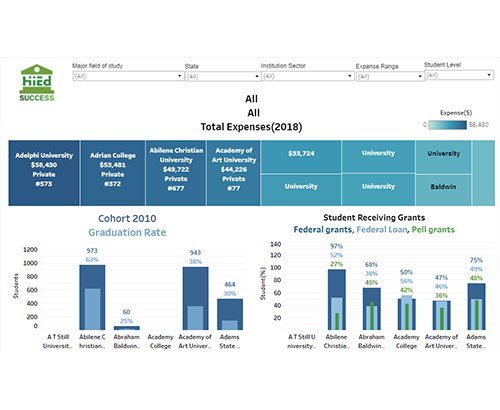
Task: Select the $33,724 treemap tile
Action: (x=301, y=156)
